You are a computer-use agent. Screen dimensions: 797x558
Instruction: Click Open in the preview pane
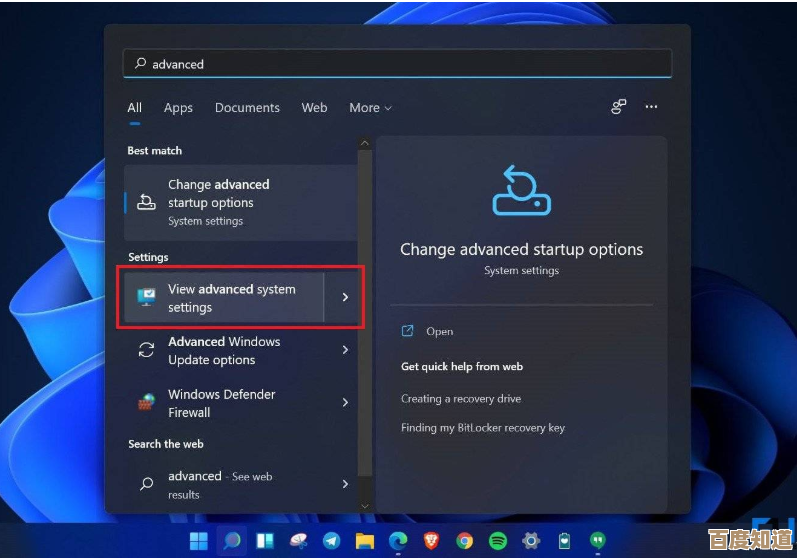click(x=440, y=331)
